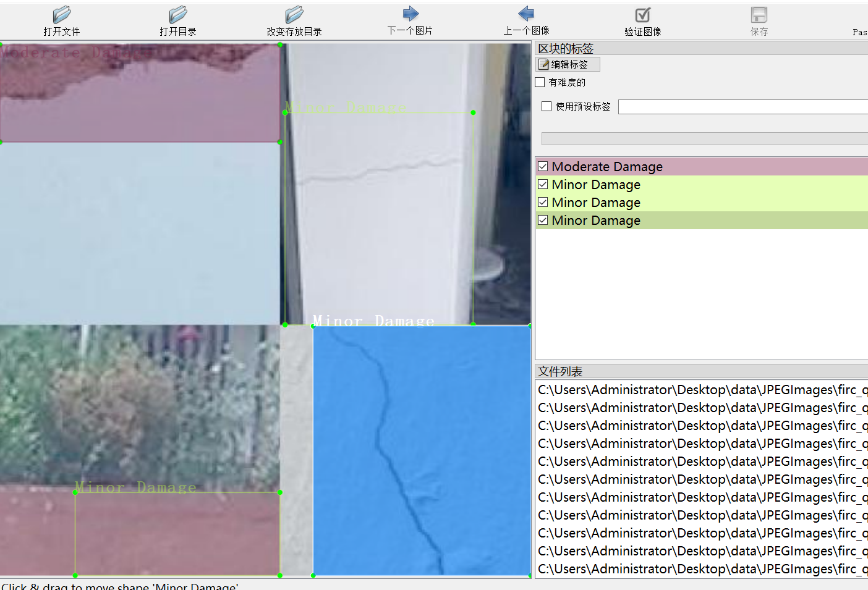Uncheck the Moderate Damage label checkbox

pyautogui.click(x=543, y=166)
